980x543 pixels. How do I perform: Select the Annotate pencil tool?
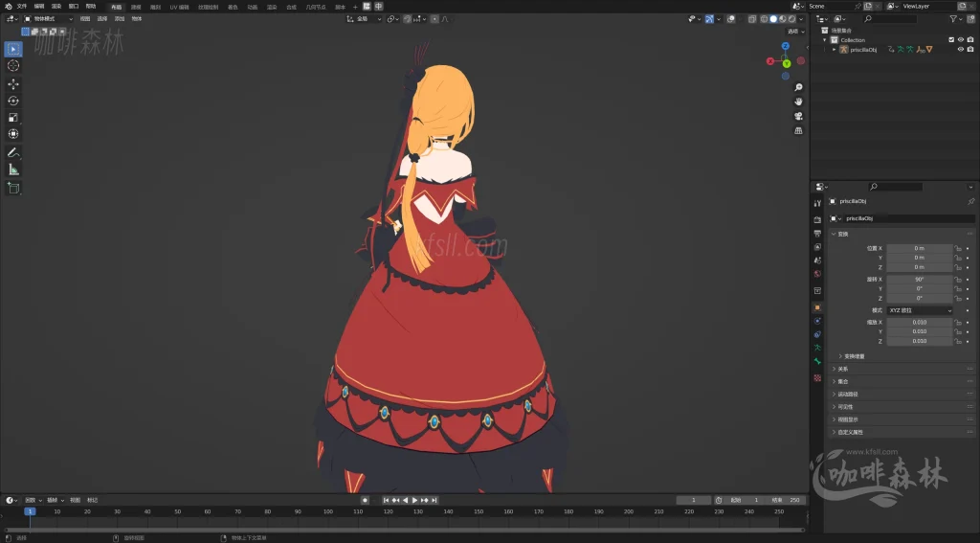[x=13, y=152]
